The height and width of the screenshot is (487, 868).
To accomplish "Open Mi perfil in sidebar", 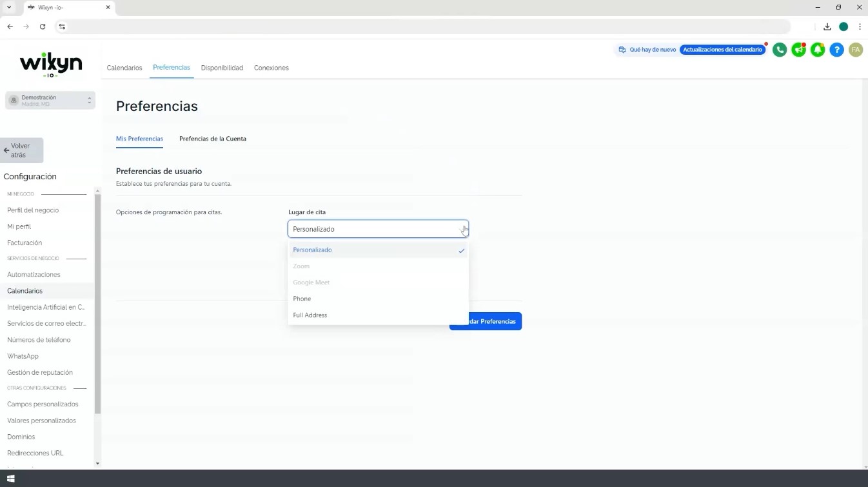I will tap(19, 226).
